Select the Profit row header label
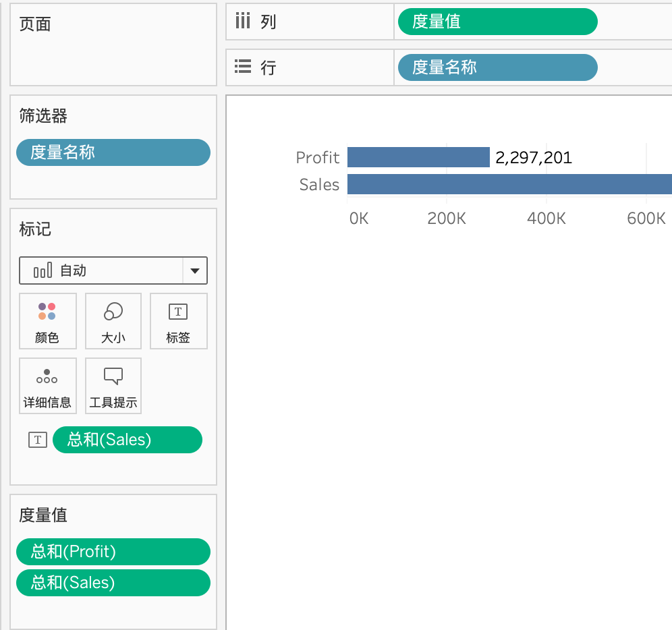The image size is (672, 630). tap(318, 158)
